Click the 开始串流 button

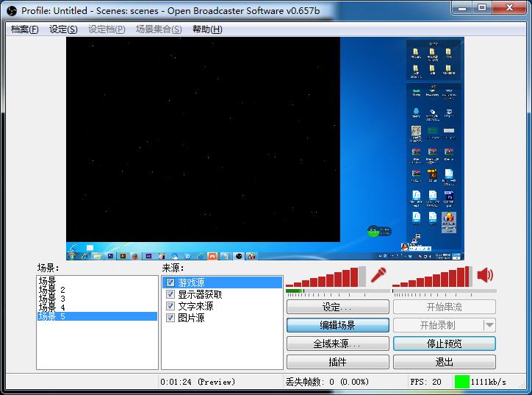(444, 307)
